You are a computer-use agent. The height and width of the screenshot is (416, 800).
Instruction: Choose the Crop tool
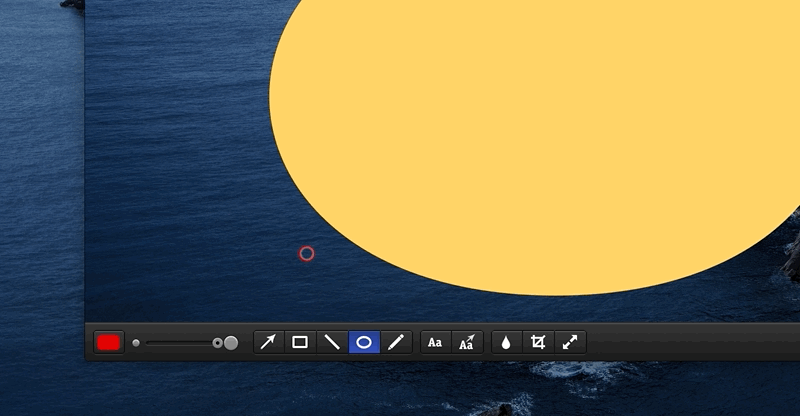point(538,342)
